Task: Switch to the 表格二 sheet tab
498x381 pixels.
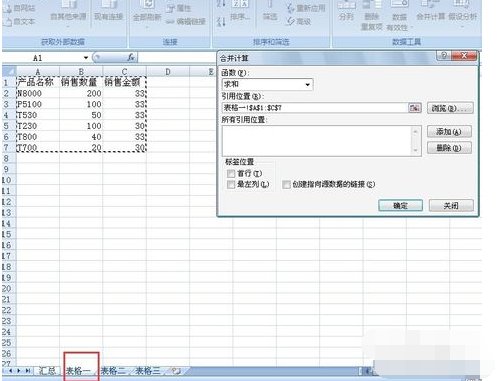Action: 114,371
